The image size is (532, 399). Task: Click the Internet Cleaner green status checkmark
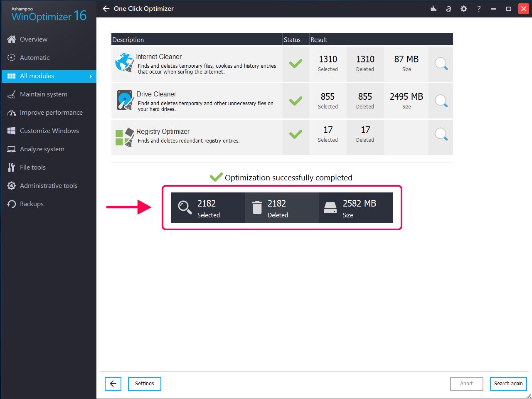[296, 64]
